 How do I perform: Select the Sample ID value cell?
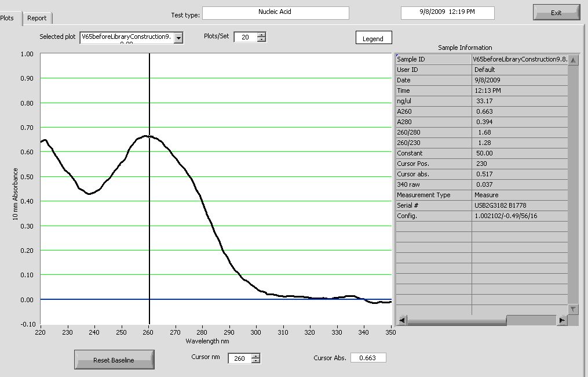(520, 59)
